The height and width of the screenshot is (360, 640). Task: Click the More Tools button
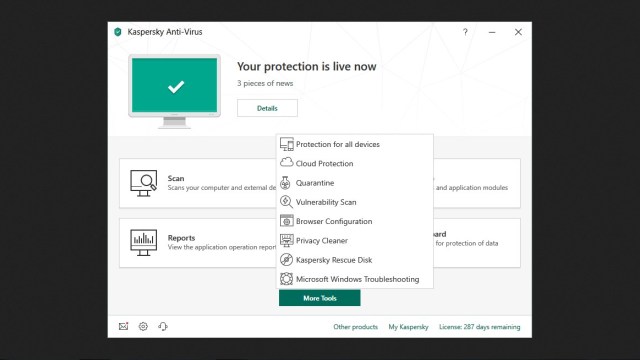click(320, 298)
